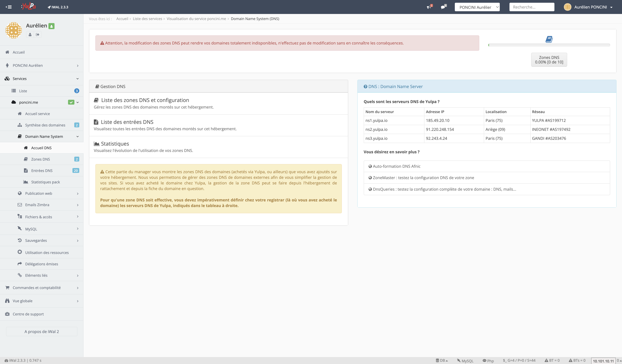
Task: Click the 10.101.10.11 box in status bar
Action: (x=603, y=361)
